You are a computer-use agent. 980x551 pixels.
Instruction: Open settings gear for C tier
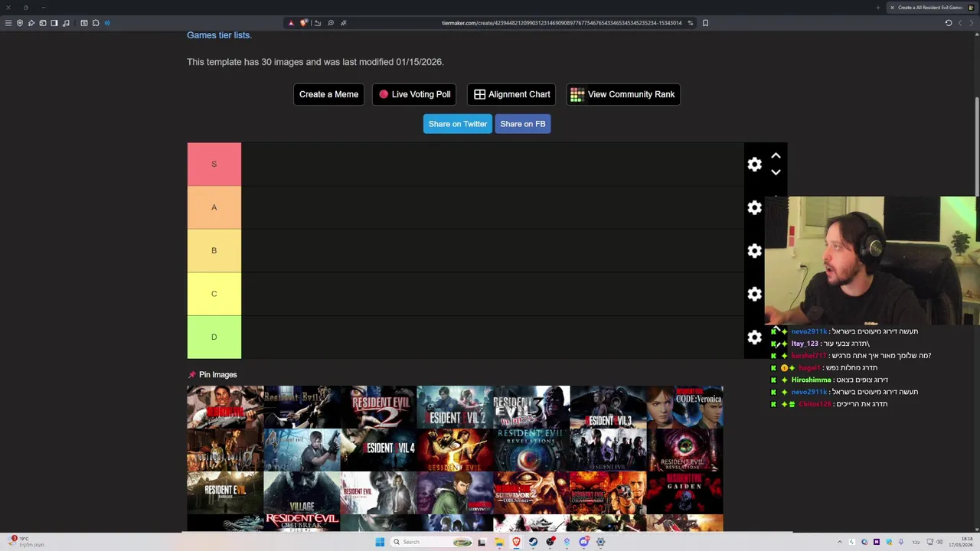click(754, 295)
